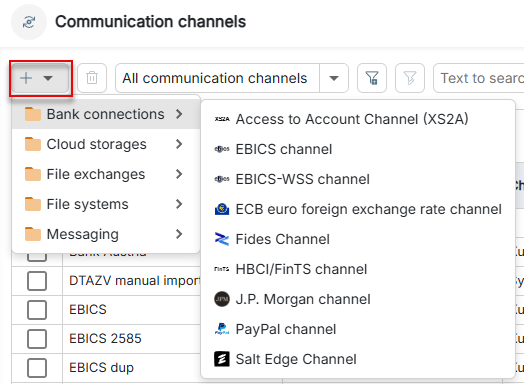
Task: Open the File systems submenu
Action: (x=106, y=204)
